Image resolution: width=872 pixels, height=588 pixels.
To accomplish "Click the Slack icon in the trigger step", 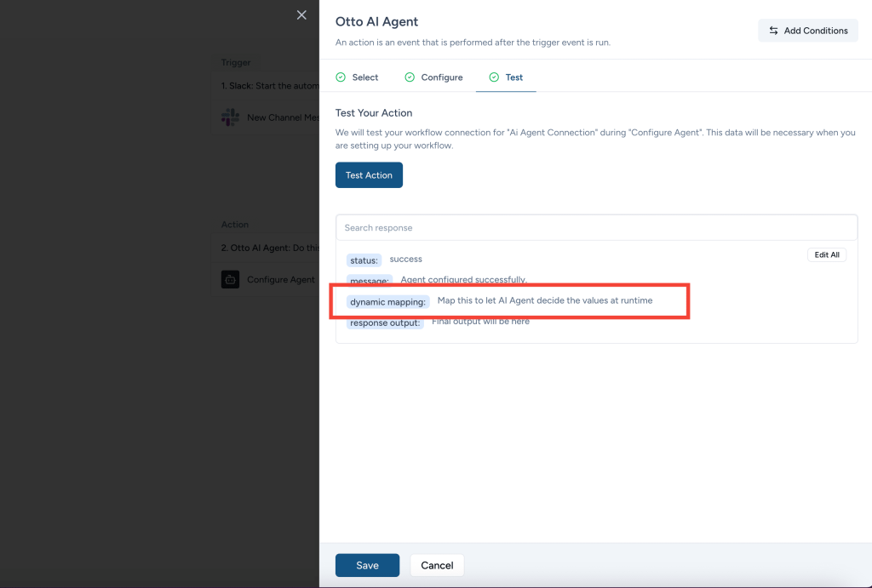I will click(x=230, y=117).
